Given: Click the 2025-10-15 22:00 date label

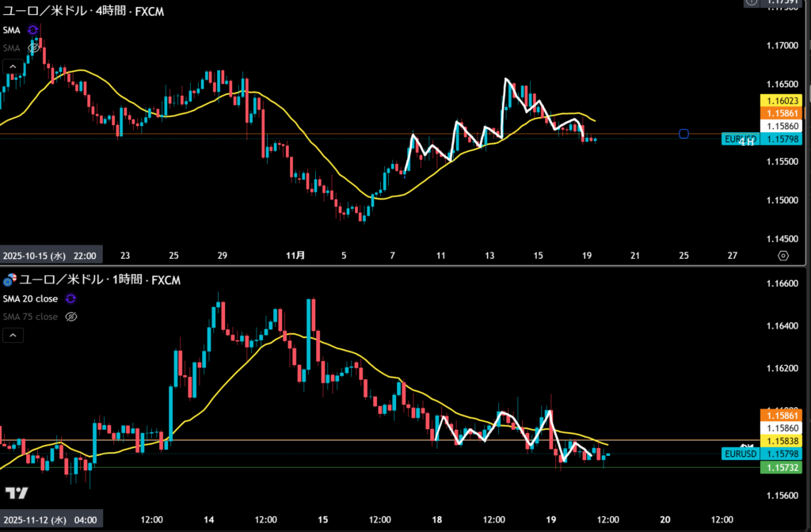Looking at the screenshot, I should (x=49, y=256).
